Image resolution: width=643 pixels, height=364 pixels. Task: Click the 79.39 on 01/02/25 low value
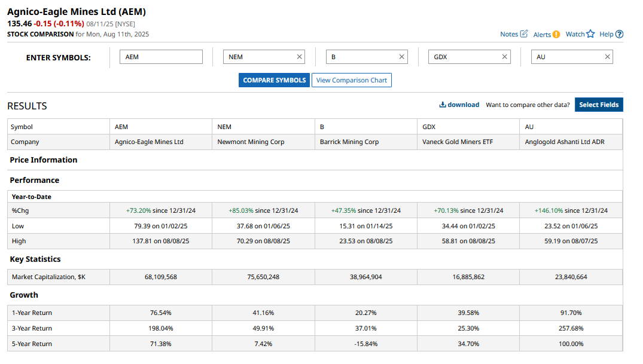click(x=161, y=227)
